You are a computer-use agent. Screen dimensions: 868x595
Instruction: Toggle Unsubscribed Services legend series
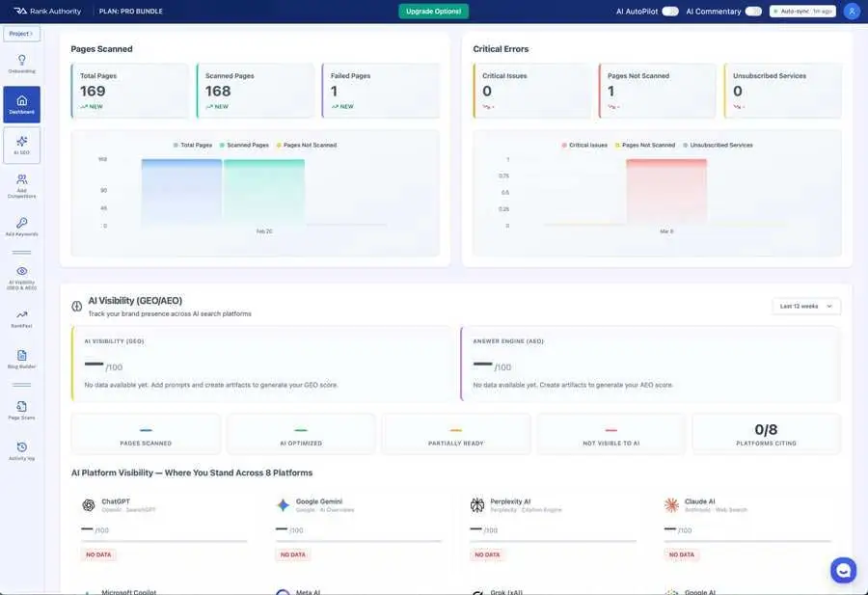pos(718,145)
